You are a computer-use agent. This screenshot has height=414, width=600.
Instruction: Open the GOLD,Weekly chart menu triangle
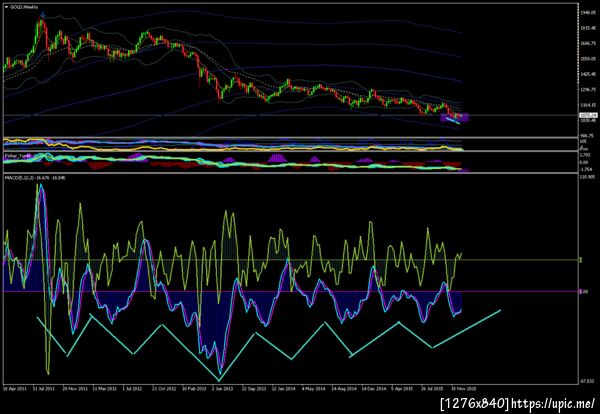tap(6, 7)
